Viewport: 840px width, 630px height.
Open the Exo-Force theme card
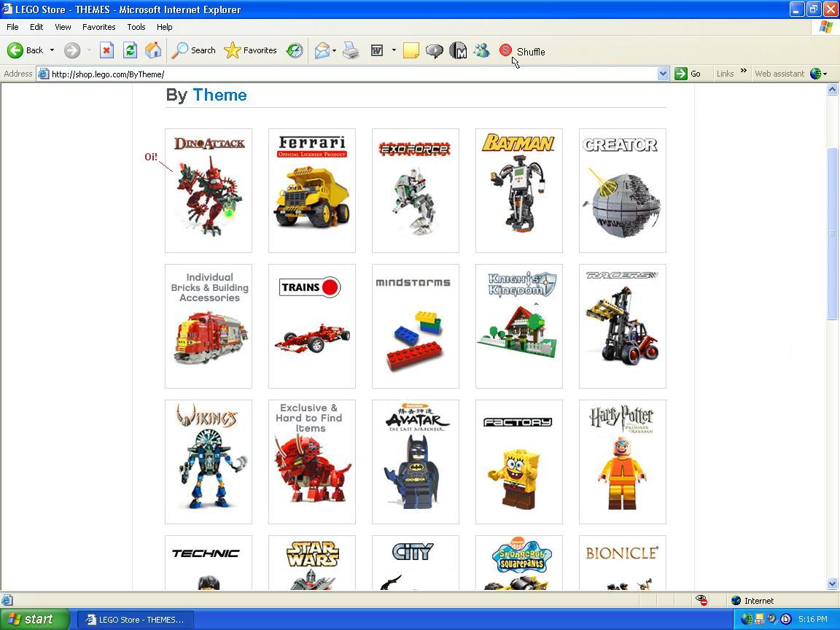pos(415,190)
